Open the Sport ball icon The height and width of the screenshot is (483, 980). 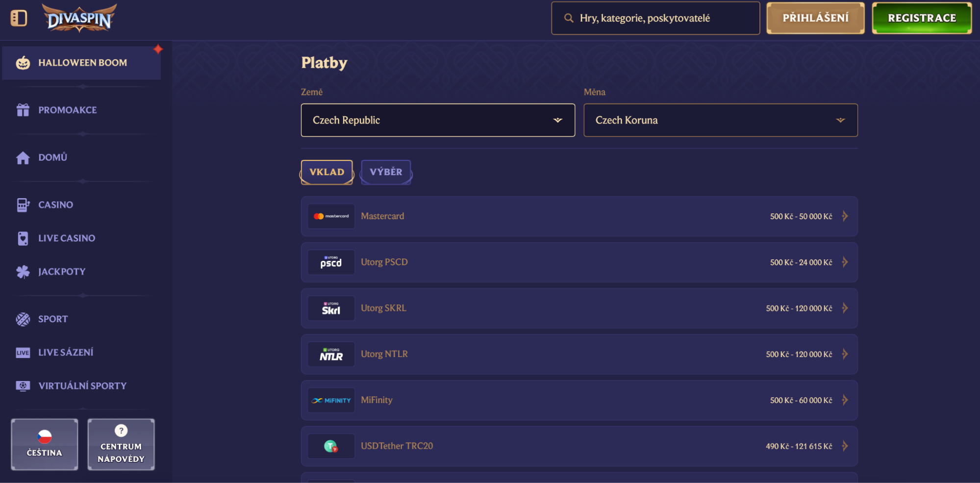[x=23, y=319]
